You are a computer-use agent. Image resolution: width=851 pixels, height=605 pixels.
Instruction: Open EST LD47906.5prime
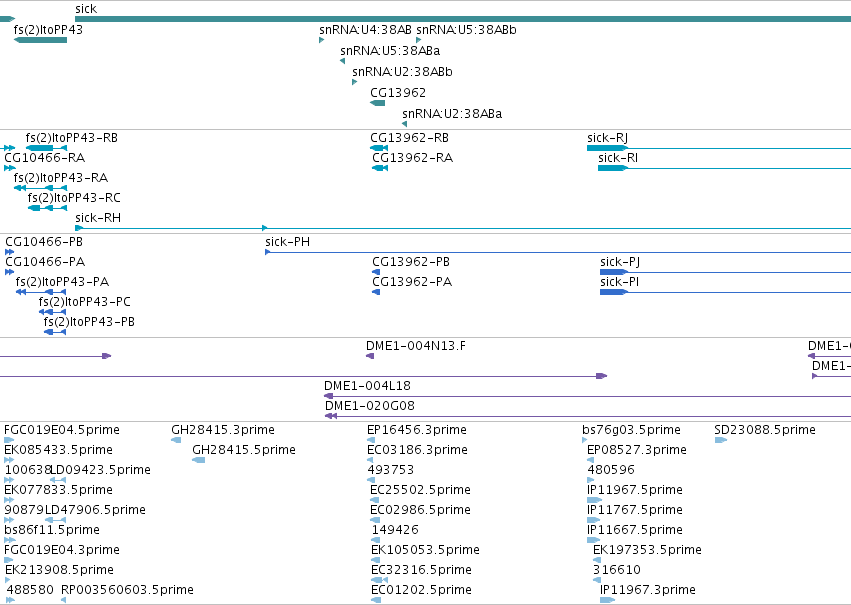(96, 511)
